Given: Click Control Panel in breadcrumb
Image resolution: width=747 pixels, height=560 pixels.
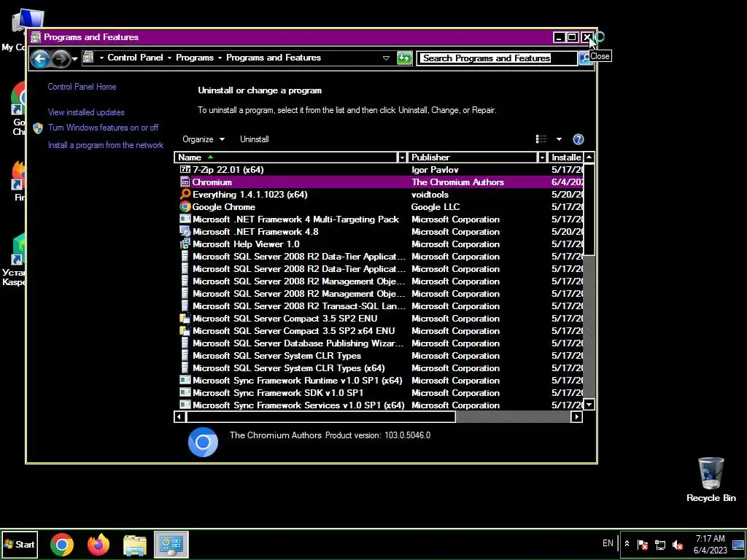Looking at the screenshot, I should [x=135, y=58].
